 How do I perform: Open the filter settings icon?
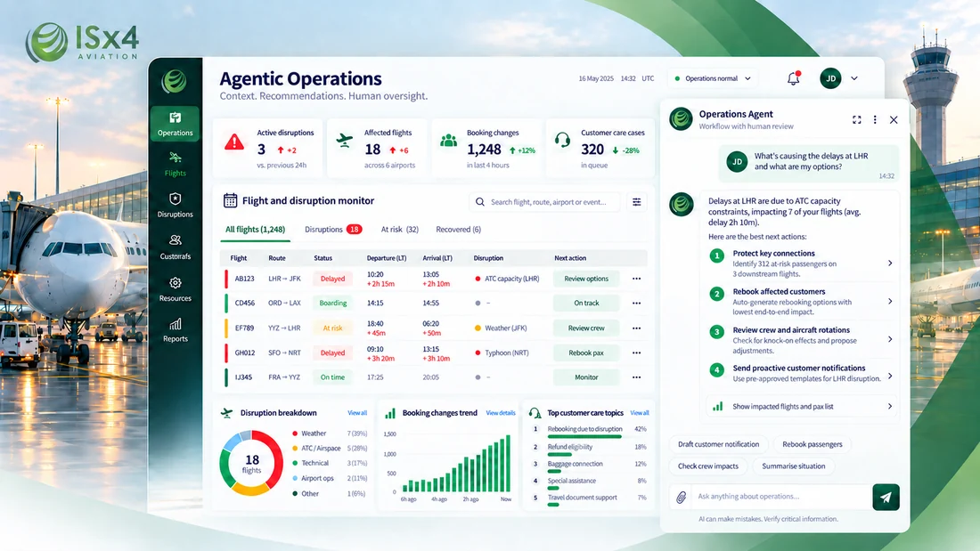tap(636, 202)
